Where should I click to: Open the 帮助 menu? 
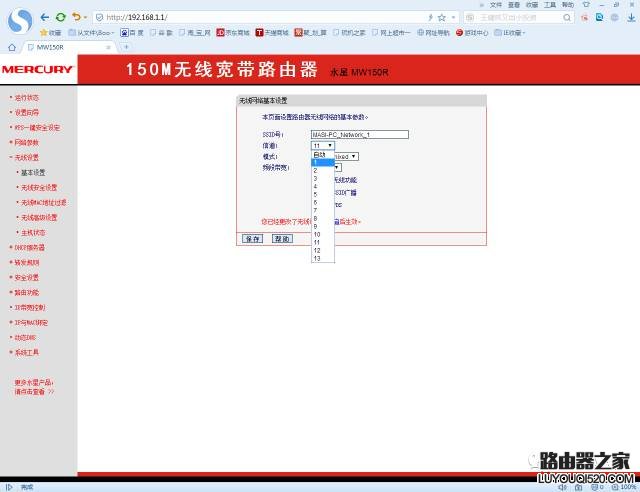click(x=567, y=5)
